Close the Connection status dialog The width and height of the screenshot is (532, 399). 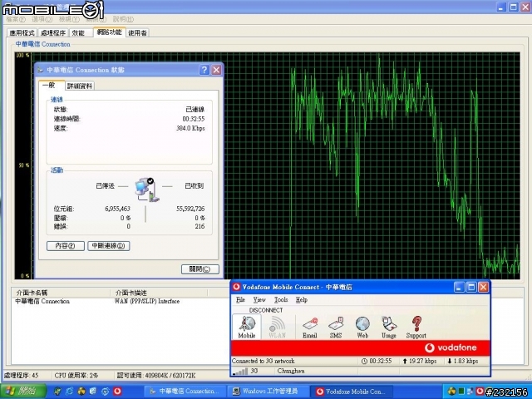(216, 70)
